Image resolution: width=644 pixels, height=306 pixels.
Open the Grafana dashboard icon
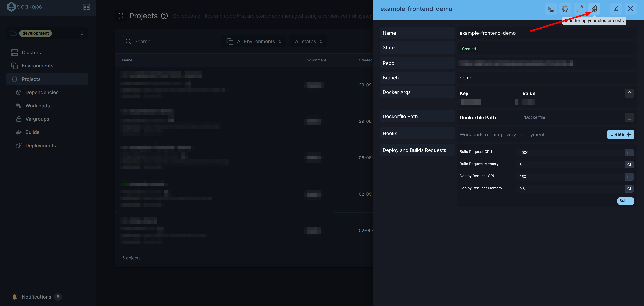(x=565, y=9)
